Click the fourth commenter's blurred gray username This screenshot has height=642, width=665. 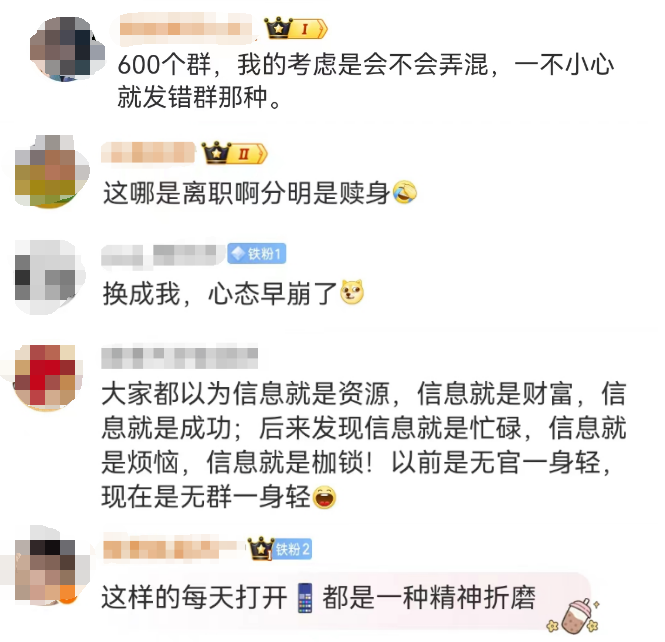(x=179, y=357)
